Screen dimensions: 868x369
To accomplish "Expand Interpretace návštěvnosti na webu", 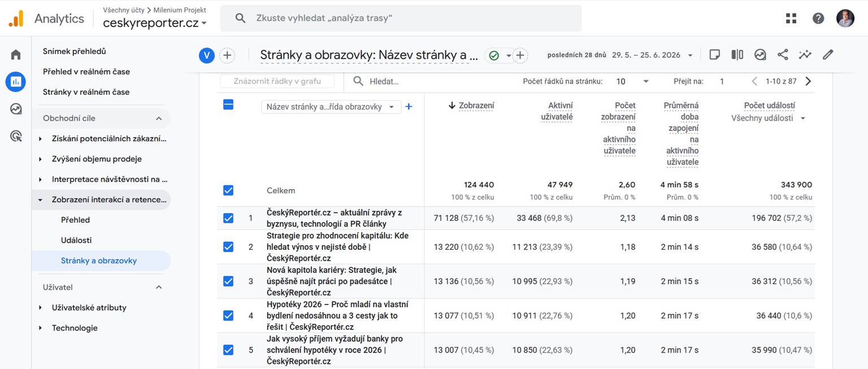I will (x=40, y=179).
